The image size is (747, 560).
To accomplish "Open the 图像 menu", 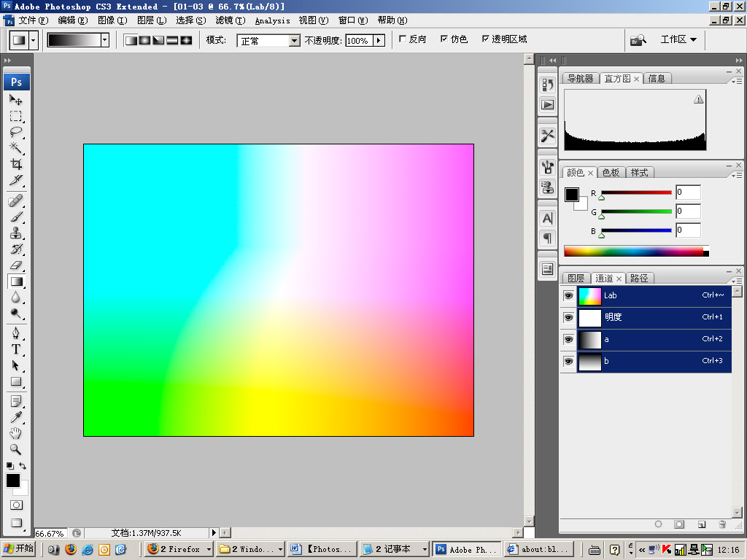I will click(x=112, y=20).
